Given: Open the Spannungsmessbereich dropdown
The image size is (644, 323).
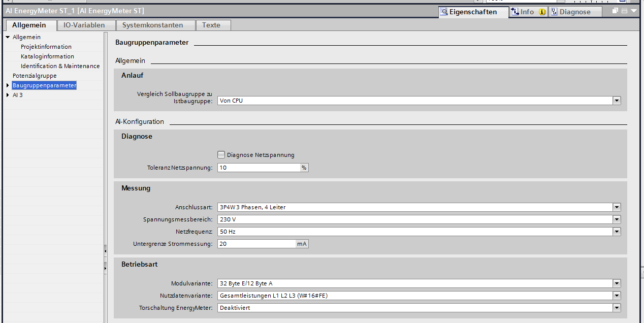Looking at the screenshot, I should click(x=617, y=219).
